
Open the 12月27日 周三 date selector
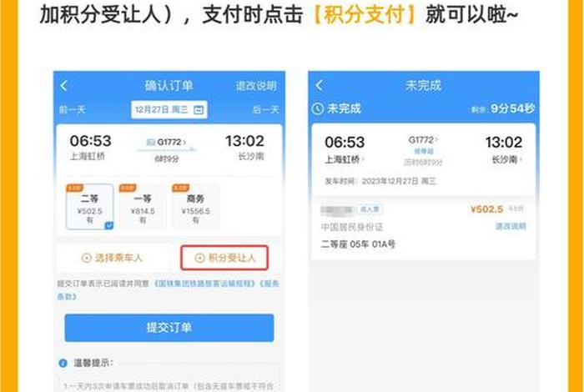[169, 110]
